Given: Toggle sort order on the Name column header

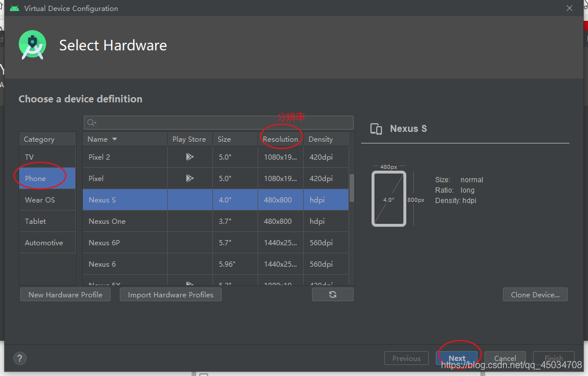Looking at the screenshot, I should pyautogui.click(x=102, y=139).
